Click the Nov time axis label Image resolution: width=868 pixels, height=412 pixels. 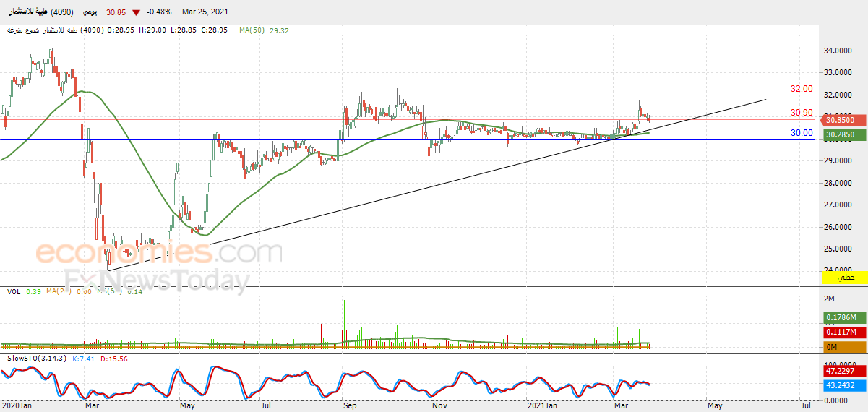[439, 407]
